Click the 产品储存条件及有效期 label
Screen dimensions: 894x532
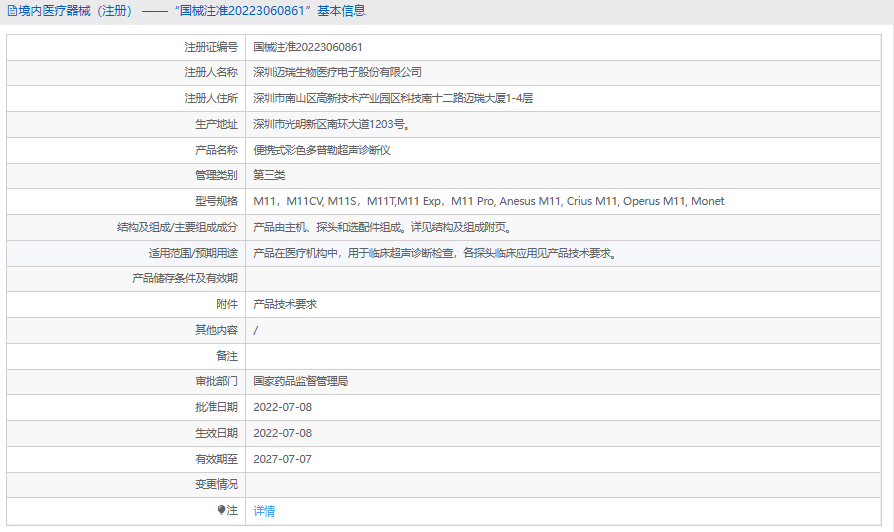[x=185, y=278]
